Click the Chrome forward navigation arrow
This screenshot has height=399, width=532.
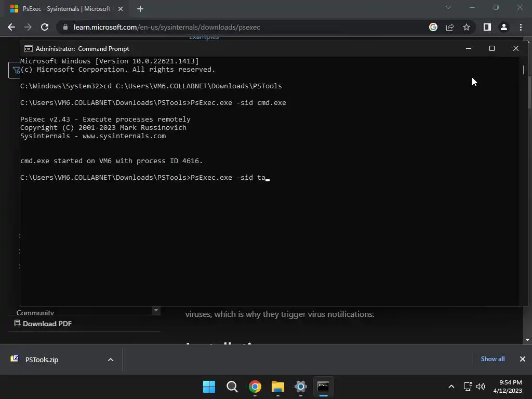(28, 27)
